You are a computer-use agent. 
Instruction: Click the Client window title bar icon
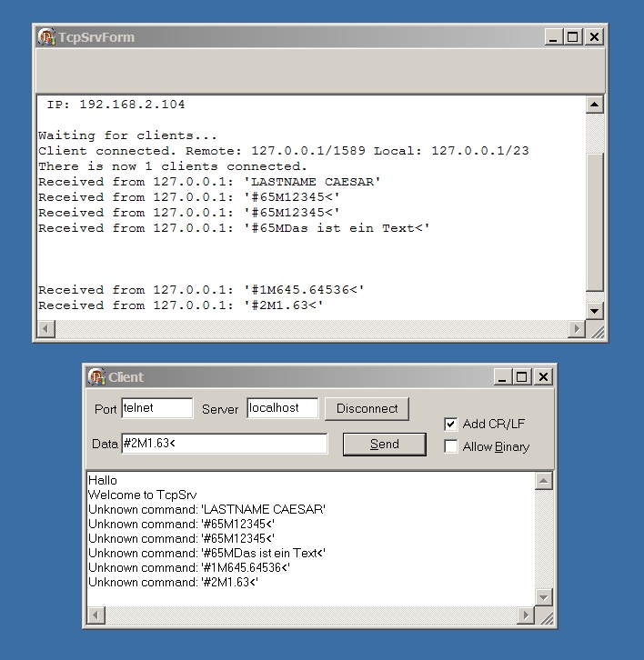pos(96,376)
